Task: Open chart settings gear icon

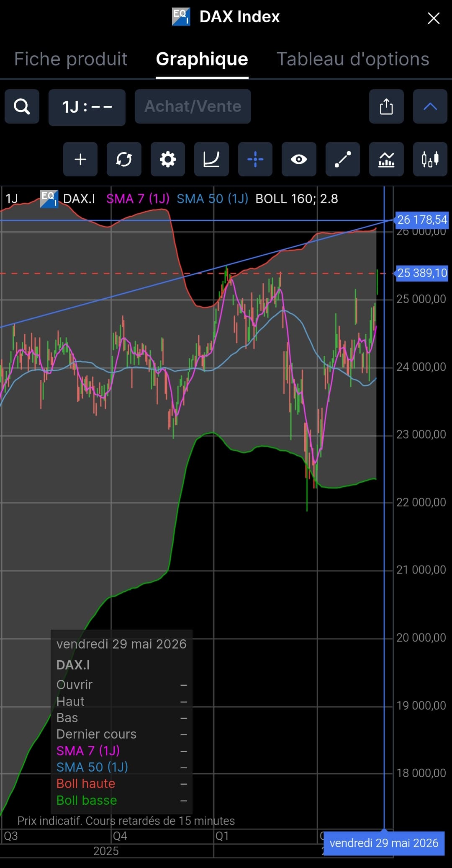Action: pos(168,159)
